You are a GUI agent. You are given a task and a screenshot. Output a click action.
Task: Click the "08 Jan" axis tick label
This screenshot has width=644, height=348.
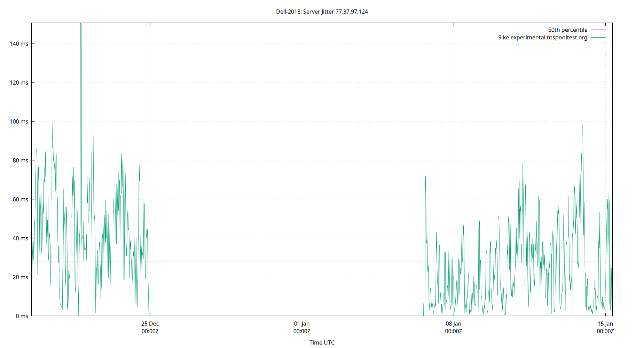pos(453,324)
